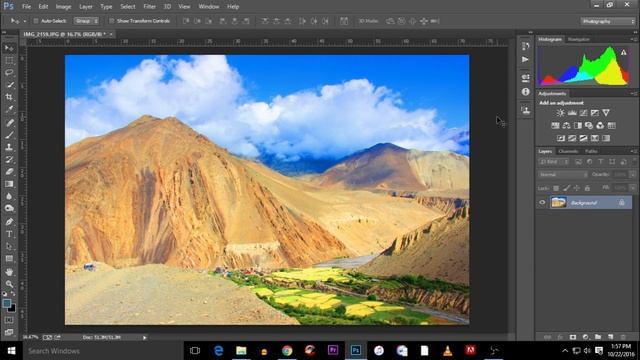
Task: Add a Channel Mixer adjustment
Action: point(600,126)
